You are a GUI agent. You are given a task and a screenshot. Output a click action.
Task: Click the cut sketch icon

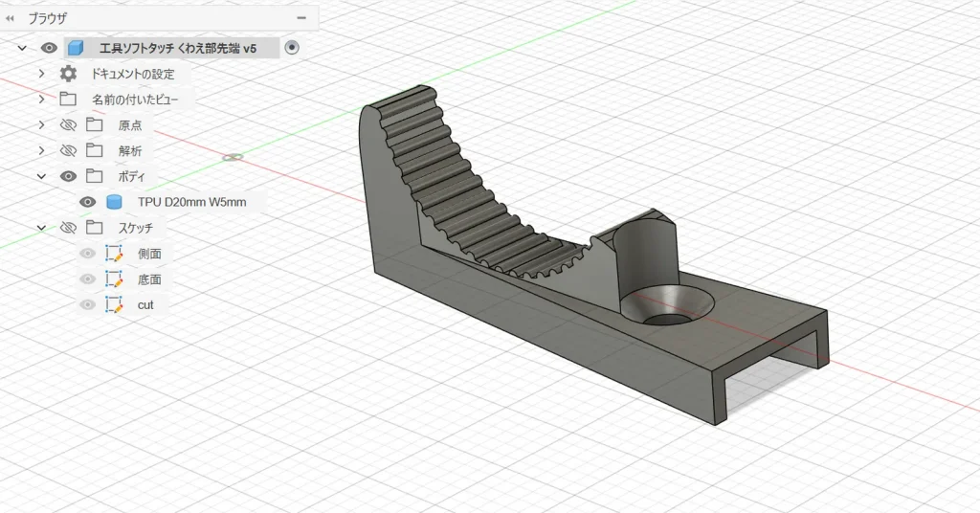pos(114,304)
